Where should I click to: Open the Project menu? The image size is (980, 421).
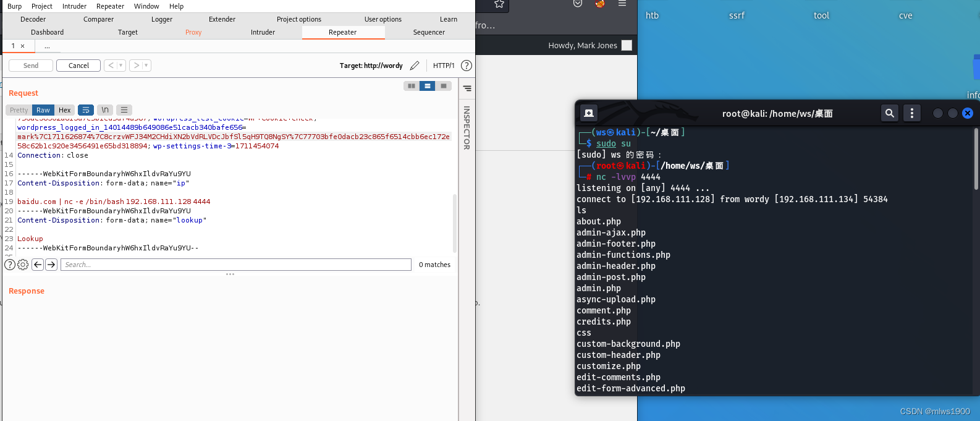tap(42, 6)
